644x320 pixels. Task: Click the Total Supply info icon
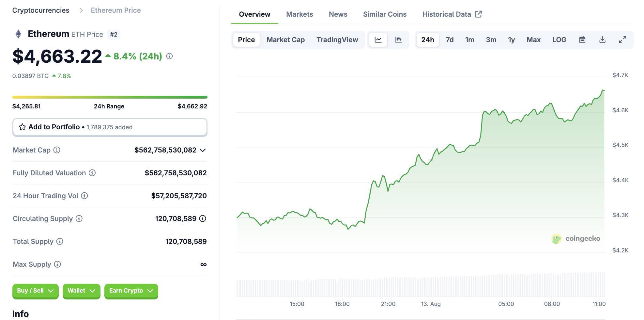tap(60, 241)
